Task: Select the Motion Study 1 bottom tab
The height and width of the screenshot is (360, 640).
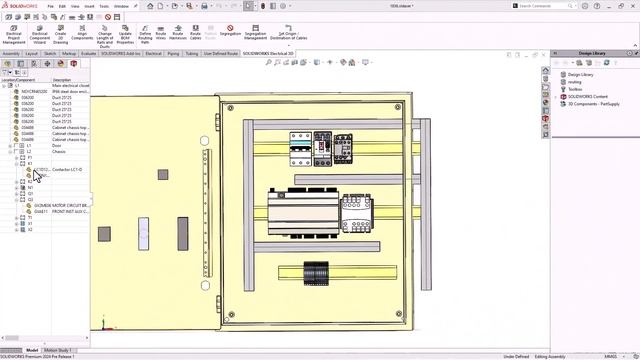Action: [x=57, y=350]
